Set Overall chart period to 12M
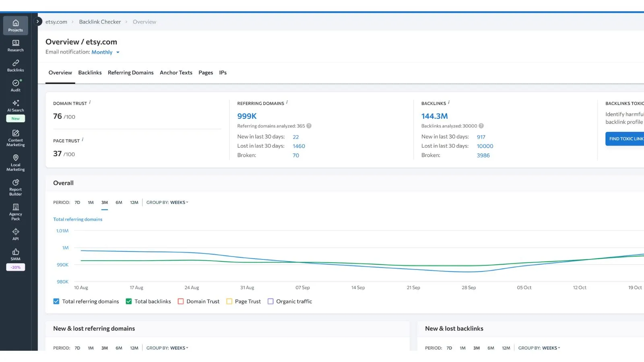 coord(134,202)
